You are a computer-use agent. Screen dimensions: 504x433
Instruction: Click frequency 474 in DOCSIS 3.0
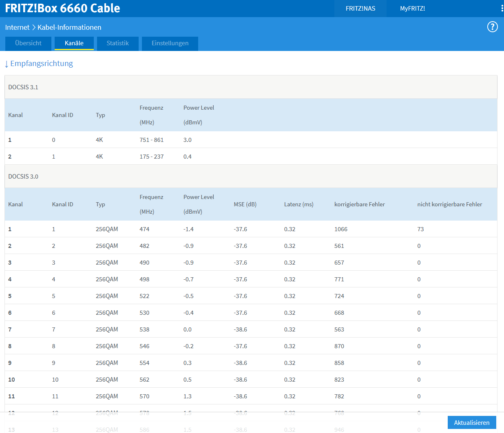(144, 229)
